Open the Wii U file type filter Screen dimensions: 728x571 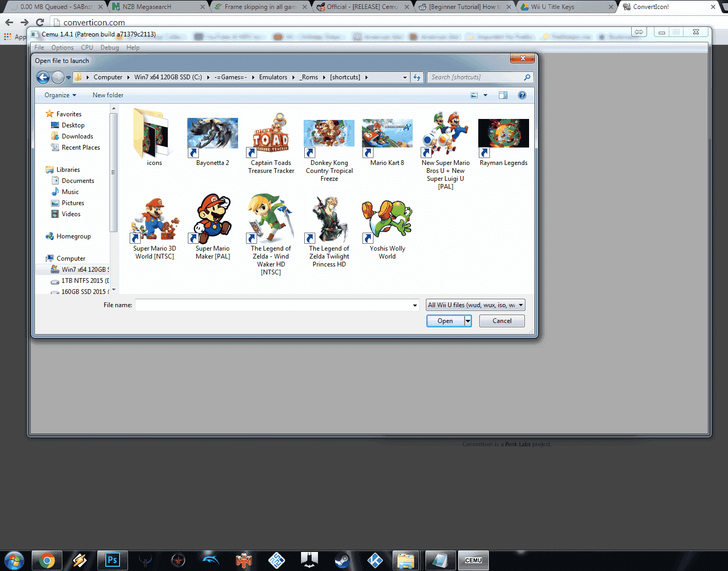[476, 305]
